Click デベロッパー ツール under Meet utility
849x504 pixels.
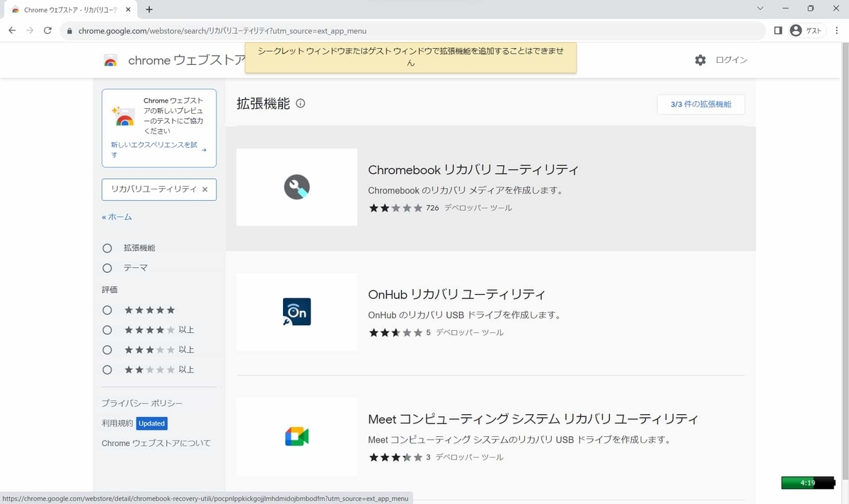point(470,457)
